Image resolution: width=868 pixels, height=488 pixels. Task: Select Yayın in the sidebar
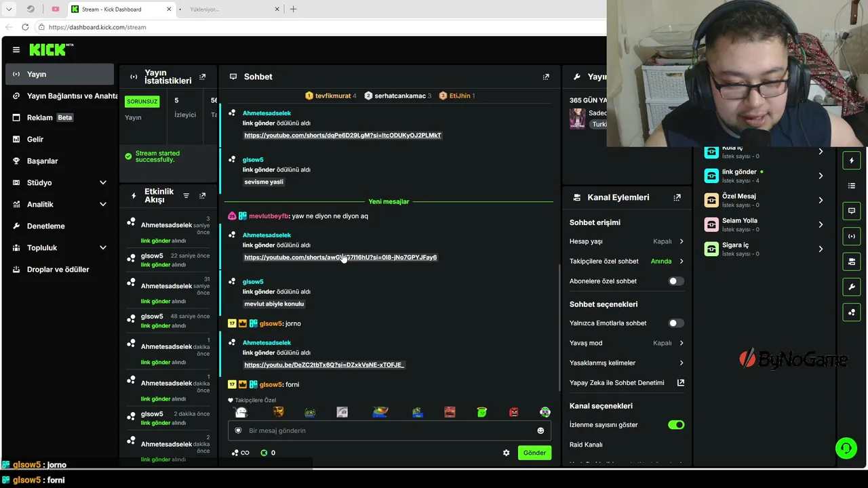[x=60, y=75]
